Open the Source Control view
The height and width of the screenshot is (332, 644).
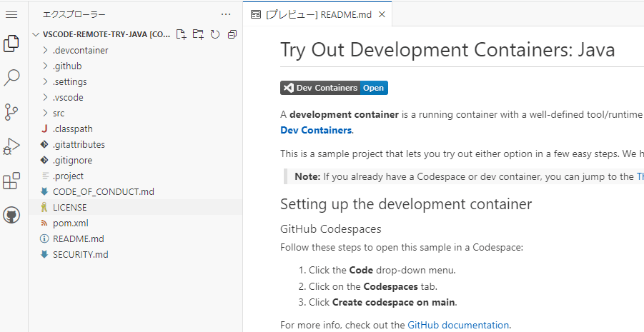point(11,112)
